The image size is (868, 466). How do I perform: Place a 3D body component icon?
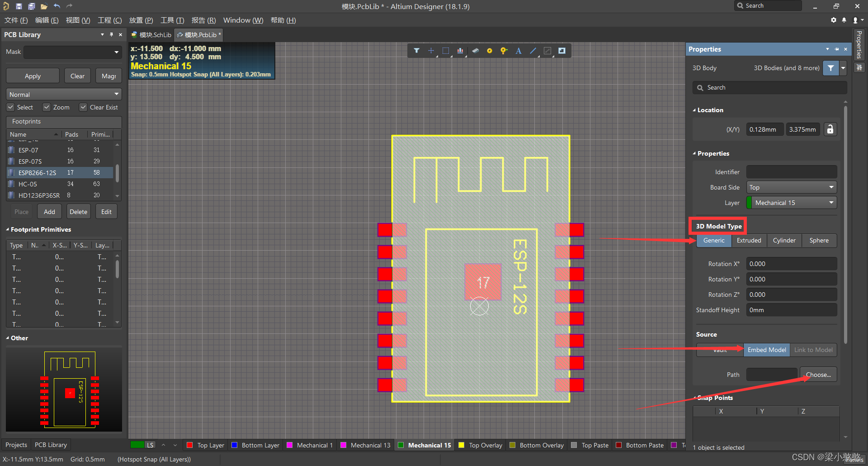pos(475,51)
